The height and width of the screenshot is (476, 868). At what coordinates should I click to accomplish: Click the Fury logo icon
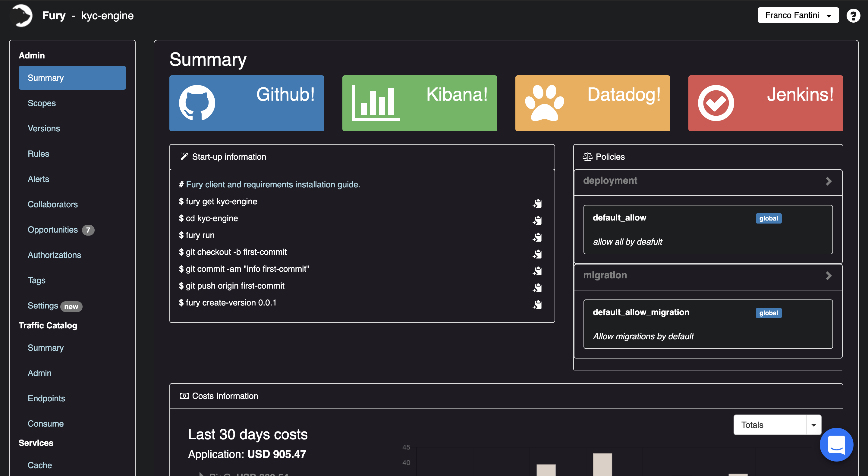[x=21, y=15]
